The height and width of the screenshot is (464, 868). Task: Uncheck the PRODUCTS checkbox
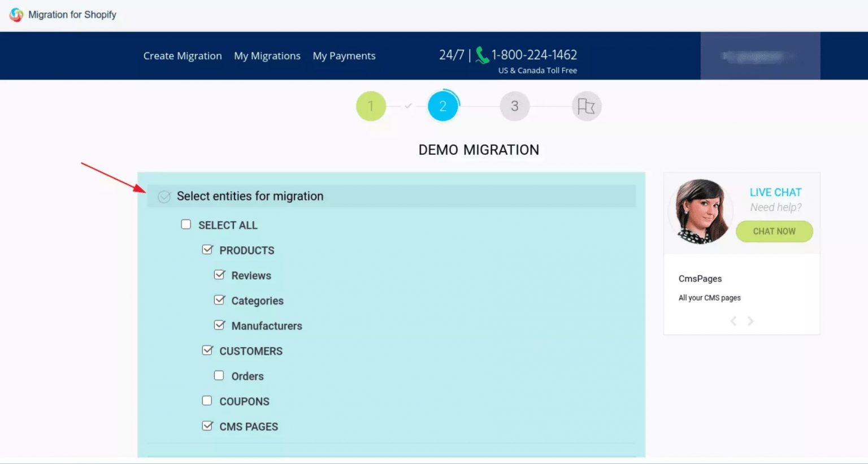pos(207,249)
